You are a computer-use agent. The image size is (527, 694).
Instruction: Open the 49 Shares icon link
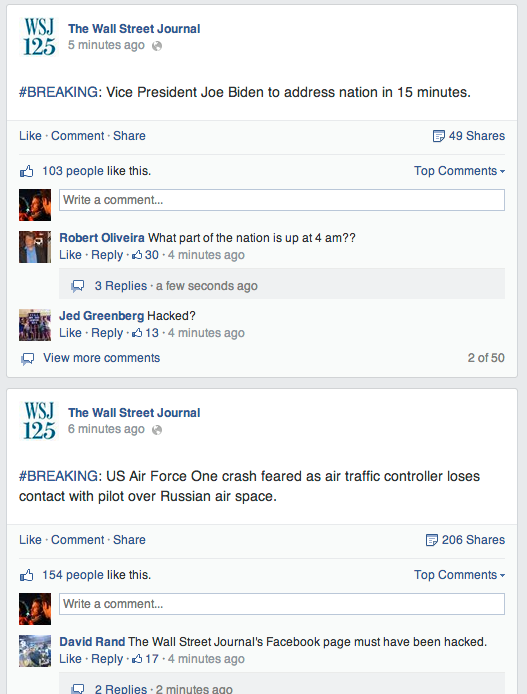click(x=438, y=136)
